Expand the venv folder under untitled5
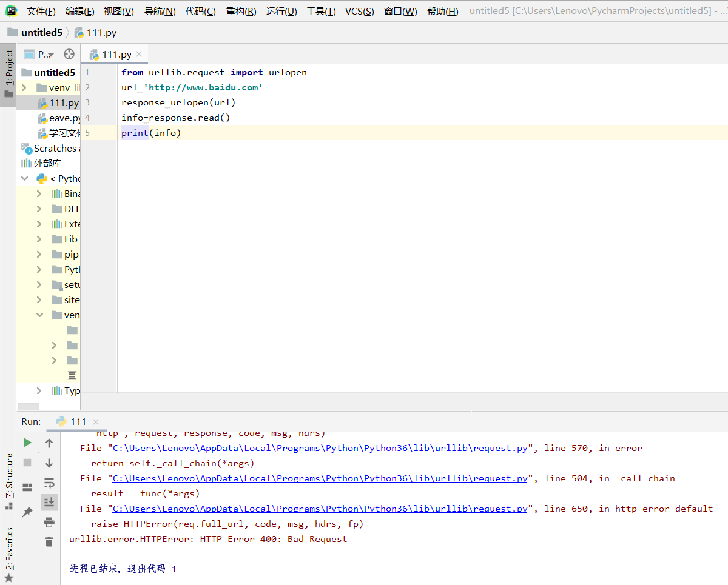The width and height of the screenshot is (728, 585). (x=24, y=87)
